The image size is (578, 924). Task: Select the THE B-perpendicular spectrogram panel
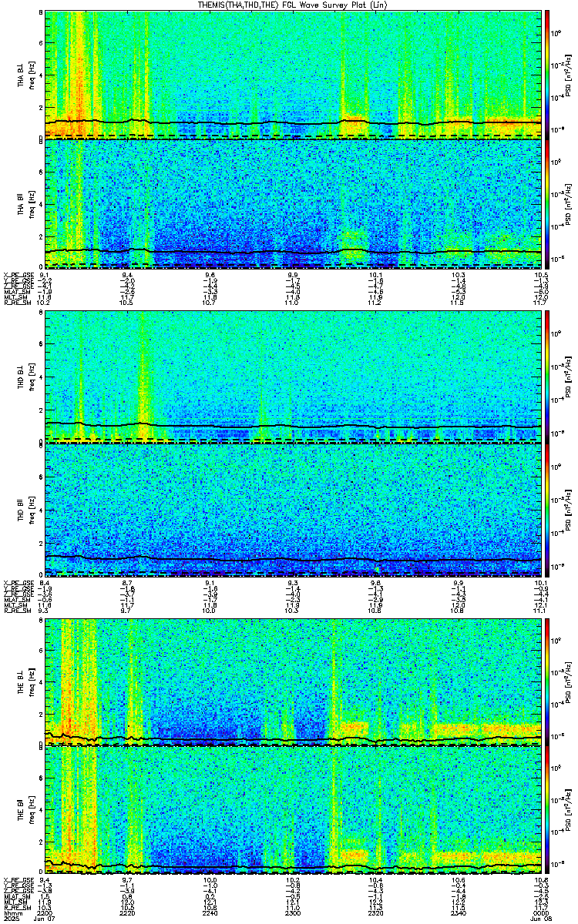(x=293, y=682)
